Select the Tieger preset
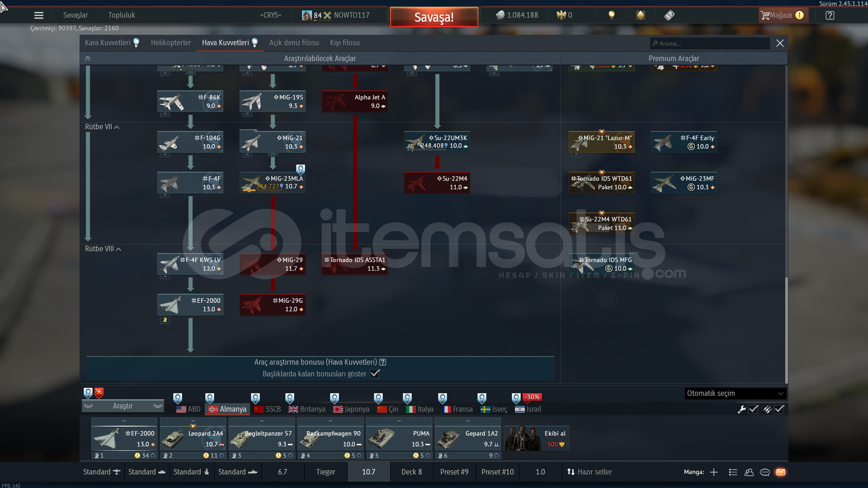 pos(325,472)
